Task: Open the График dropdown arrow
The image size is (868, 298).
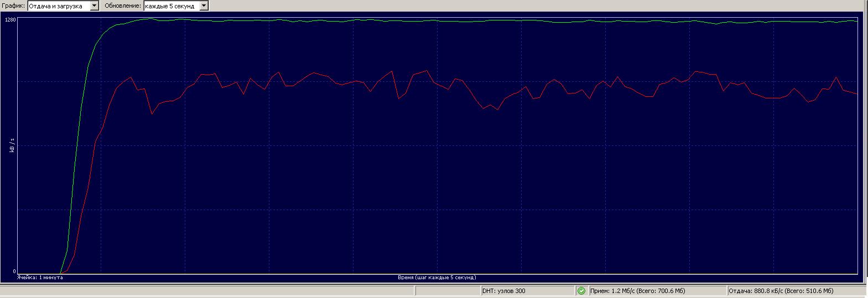Action: click(94, 6)
